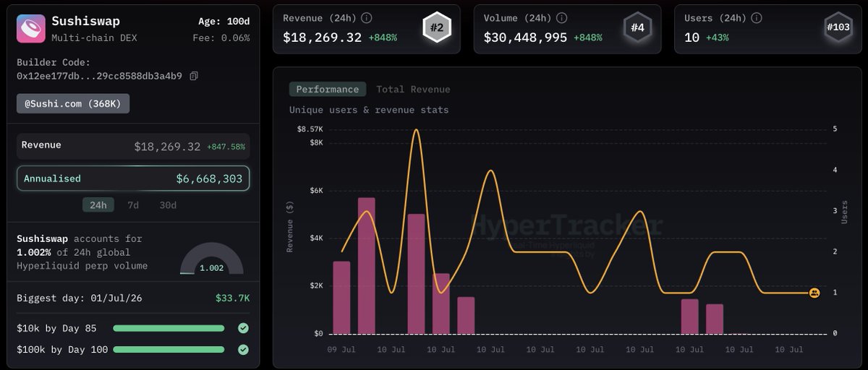Click the +43% users change
The image size is (868, 370).
pyautogui.click(x=717, y=38)
